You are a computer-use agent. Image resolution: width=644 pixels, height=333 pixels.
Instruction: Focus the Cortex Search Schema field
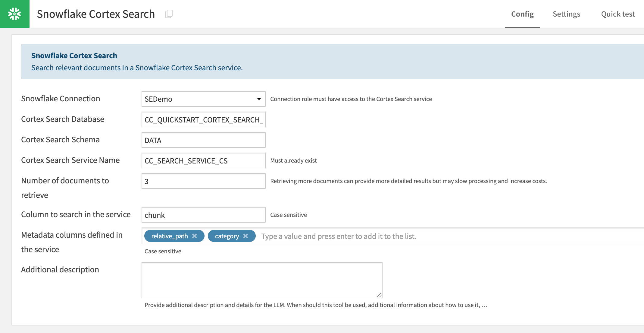[x=204, y=140]
